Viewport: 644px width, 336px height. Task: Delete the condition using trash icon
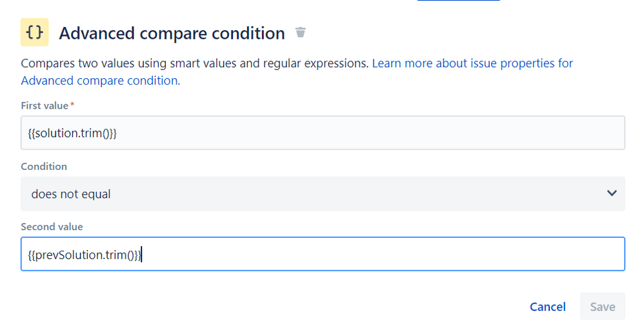pos(301,32)
